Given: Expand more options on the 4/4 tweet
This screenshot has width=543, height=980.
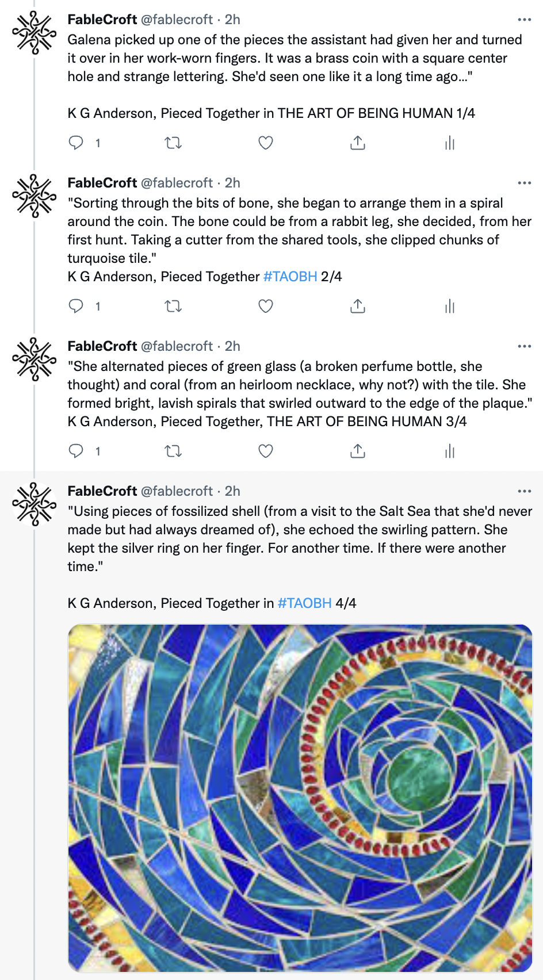Looking at the screenshot, I should click(x=524, y=491).
